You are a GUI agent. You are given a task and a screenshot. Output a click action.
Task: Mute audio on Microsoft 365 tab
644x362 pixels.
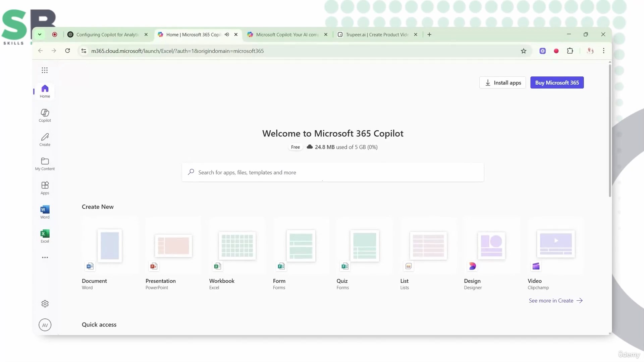pos(227,35)
